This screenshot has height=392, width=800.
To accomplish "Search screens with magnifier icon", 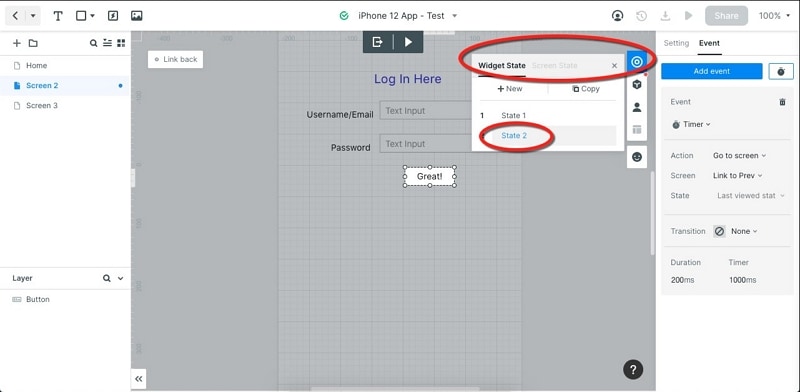I will tap(93, 43).
